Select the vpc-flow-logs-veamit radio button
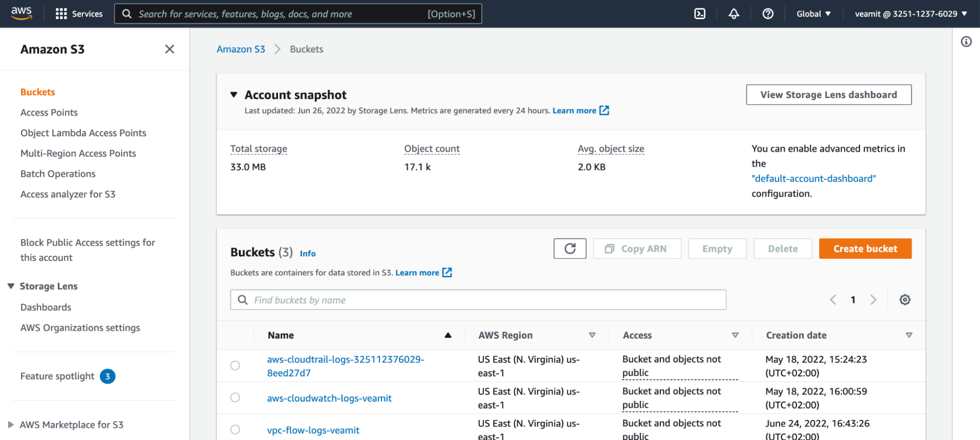The height and width of the screenshot is (440, 980). coord(235,430)
